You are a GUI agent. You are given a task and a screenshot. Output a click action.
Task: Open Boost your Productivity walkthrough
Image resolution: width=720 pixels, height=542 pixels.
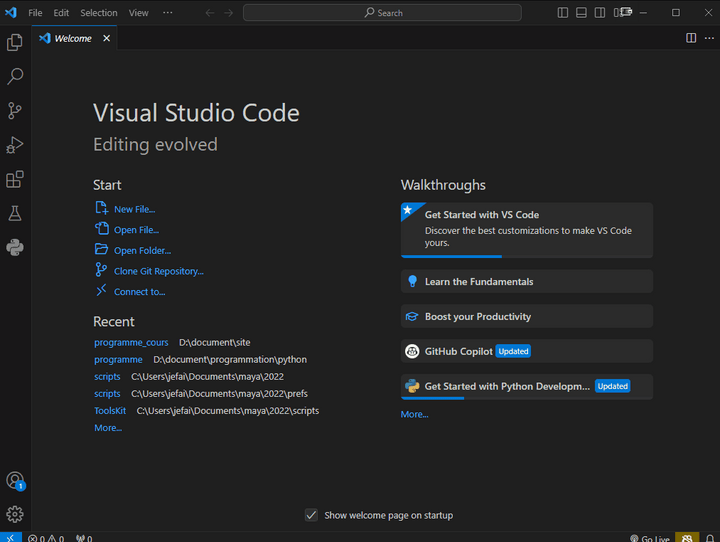coord(527,316)
